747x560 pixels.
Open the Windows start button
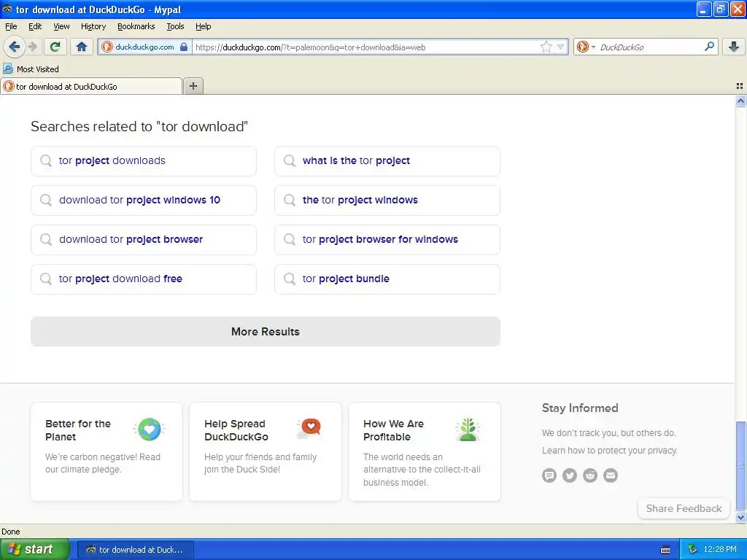[x=35, y=549]
